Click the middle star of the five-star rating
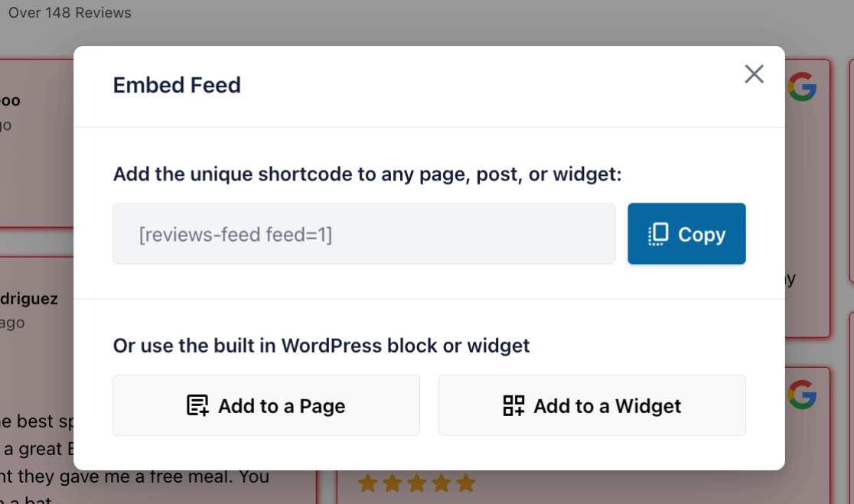This screenshot has width=854, height=504. (419, 483)
